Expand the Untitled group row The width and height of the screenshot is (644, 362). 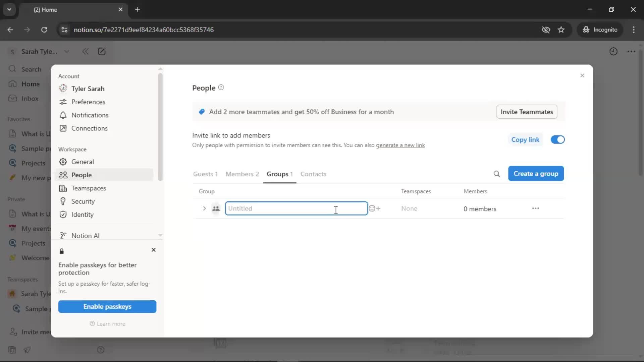pyautogui.click(x=204, y=208)
